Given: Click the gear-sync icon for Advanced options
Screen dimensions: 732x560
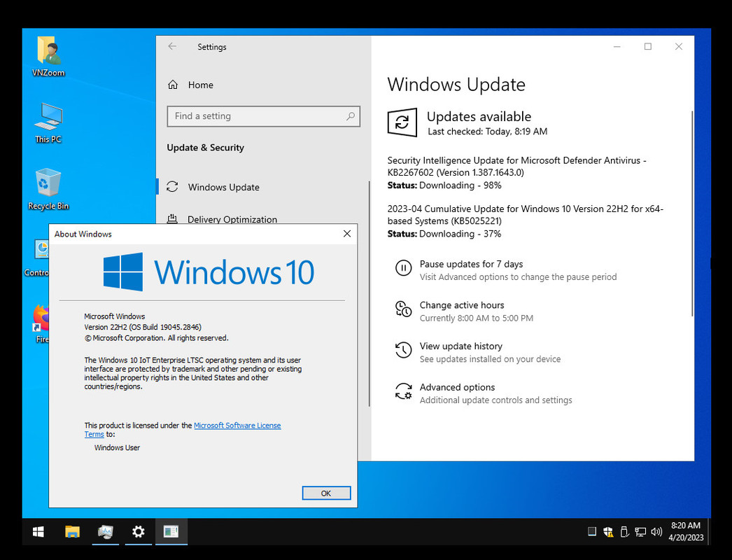Looking at the screenshot, I should 403,391.
